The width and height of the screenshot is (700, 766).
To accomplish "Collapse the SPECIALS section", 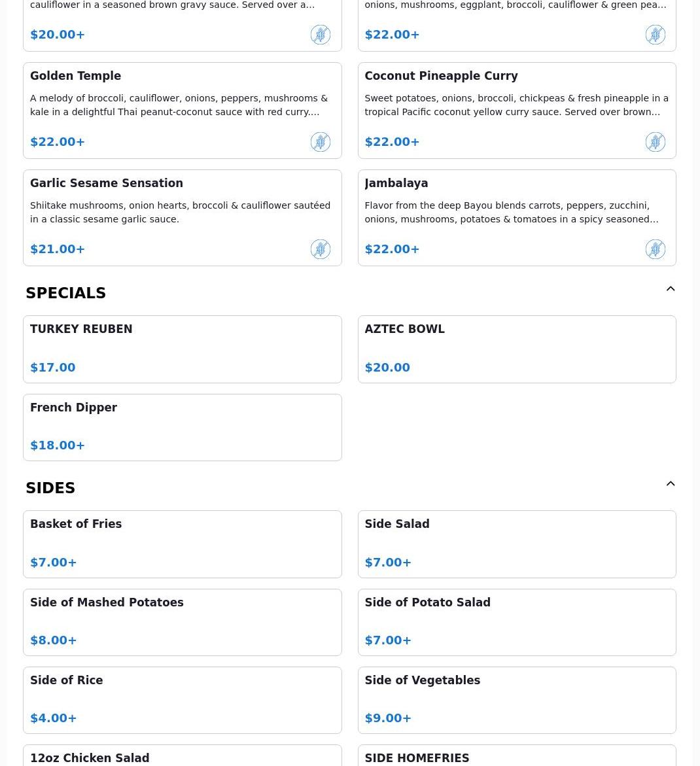I will [670, 289].
